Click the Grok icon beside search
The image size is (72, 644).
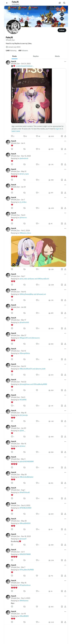(60, 3)
